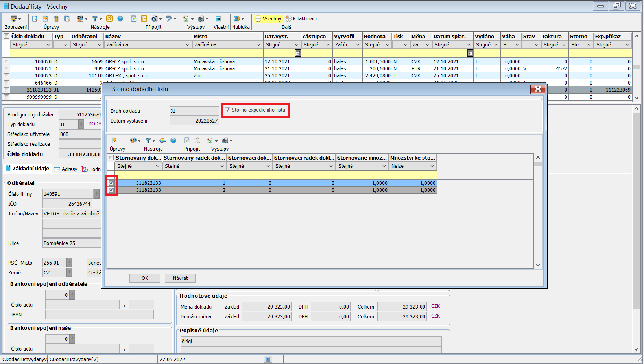The image size is (644, 364).
Task: Toggle Storno expedičního listu checkbox
Action: (x=227, y=110)
